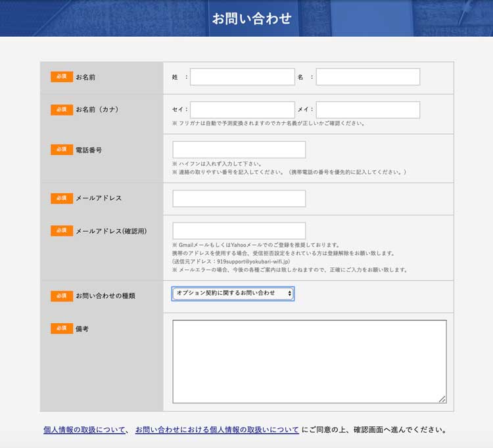The height and width of the screenshot is (448, 493).
Task: Click the 必須 badge beside 電話番号
Action: coord(62,150)
